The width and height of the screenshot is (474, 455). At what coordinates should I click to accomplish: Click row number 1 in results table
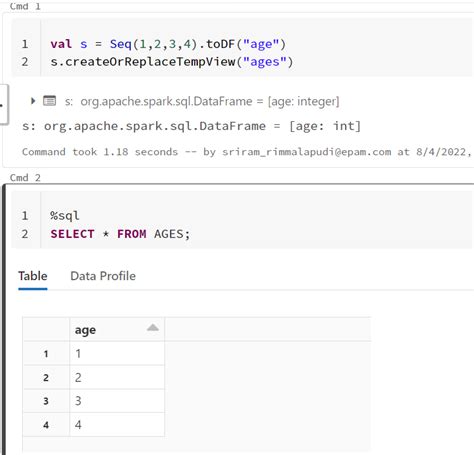pyautogui.click(x=46, y=354)
